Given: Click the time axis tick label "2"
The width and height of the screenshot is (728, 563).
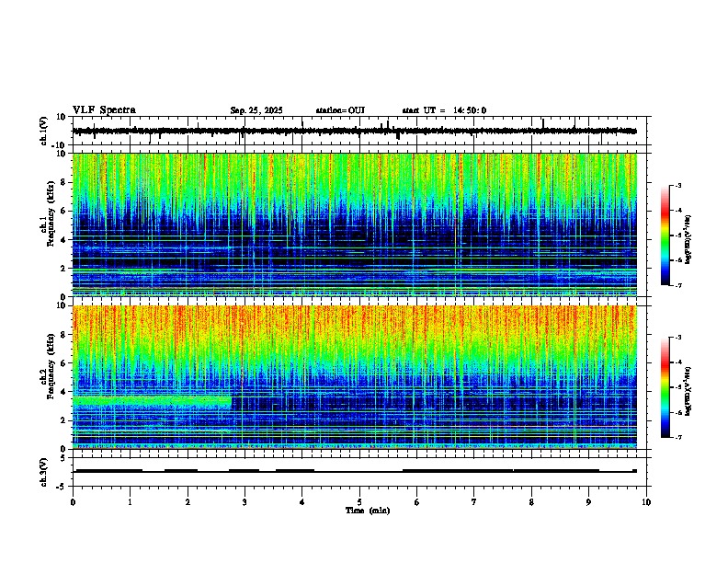Looking at the screenshot, I should [x=188, y=502].
